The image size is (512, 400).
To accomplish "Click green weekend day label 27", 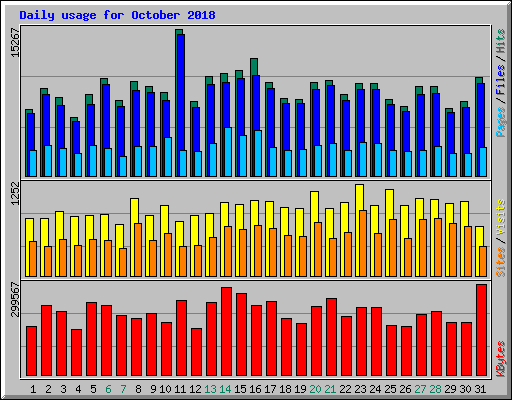I will click(420, 389).
